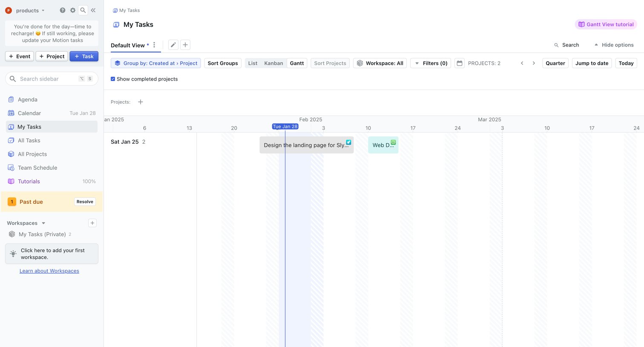
Task: Expand the Filters (0) dropdown
Action: point(431,63)
